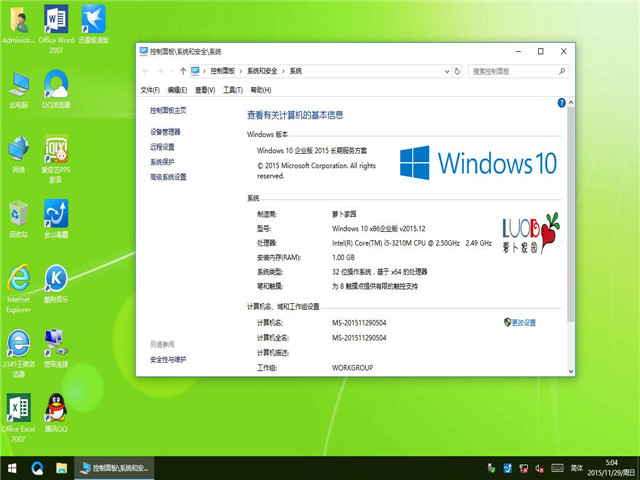Viewport: 640px width, 480px height.
Task: Click the refresh button beside the address bar
Action: pos(457,71)
